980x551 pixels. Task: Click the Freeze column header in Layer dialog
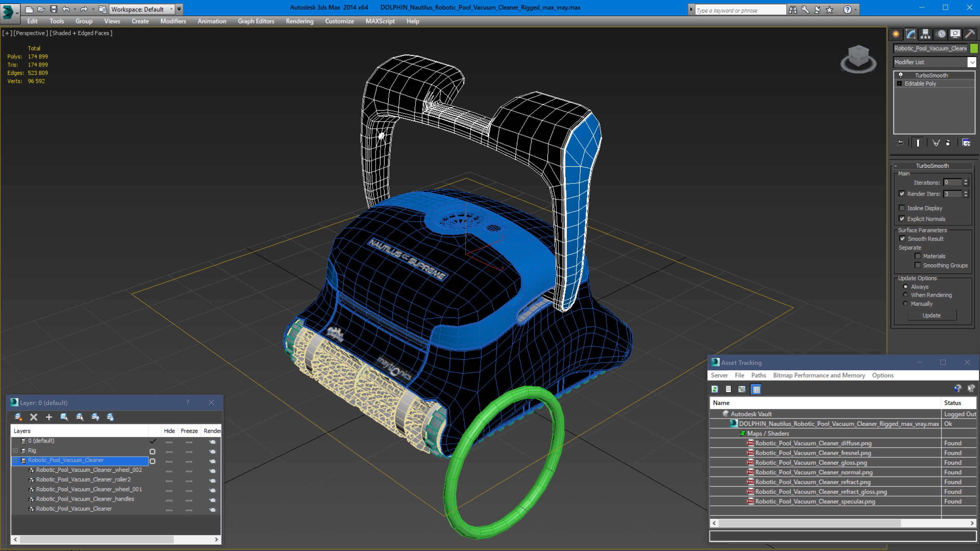point(189,431)
